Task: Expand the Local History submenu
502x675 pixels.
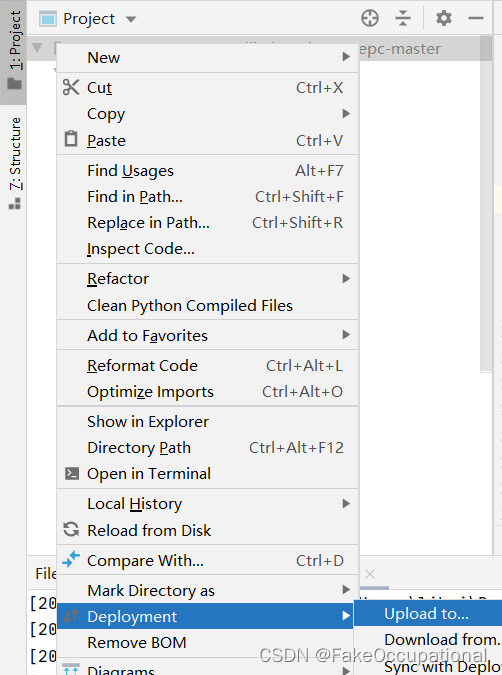Action: (x=346, y=503)
